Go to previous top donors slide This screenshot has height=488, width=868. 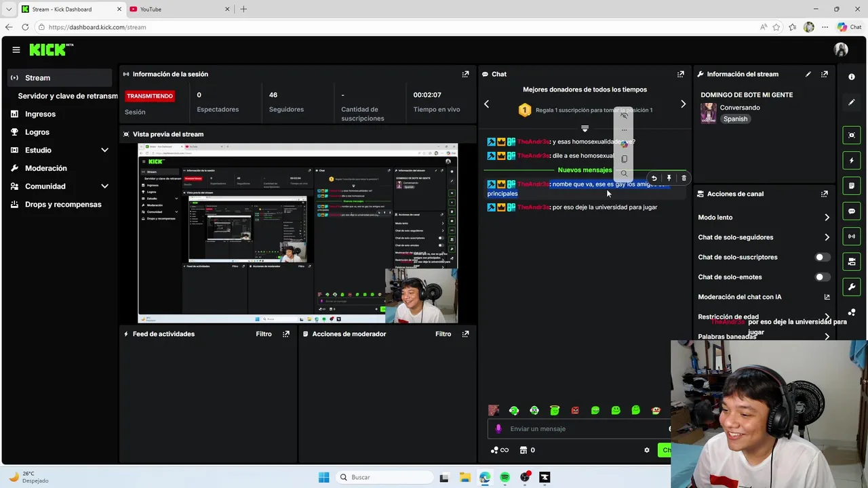tap(486, 104)
